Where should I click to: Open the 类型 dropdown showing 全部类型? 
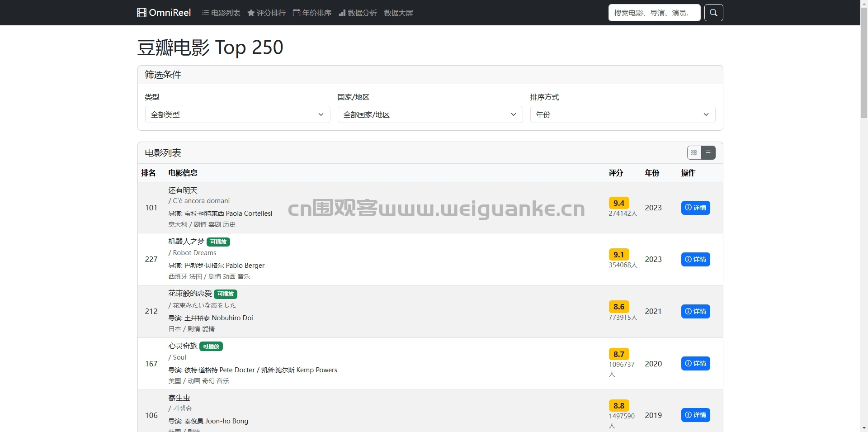coord(237,114)
